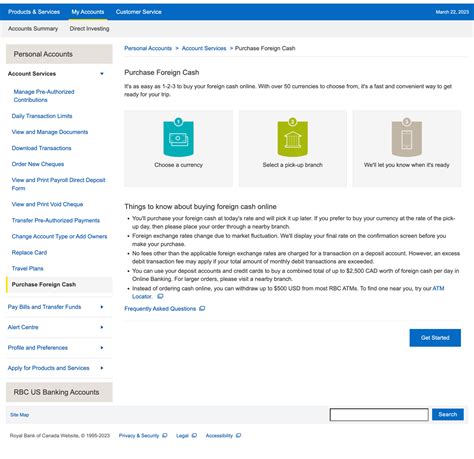Click the Choose a currency step icon
This screenshot has height=459, width=474.
[x=178, y=137]
